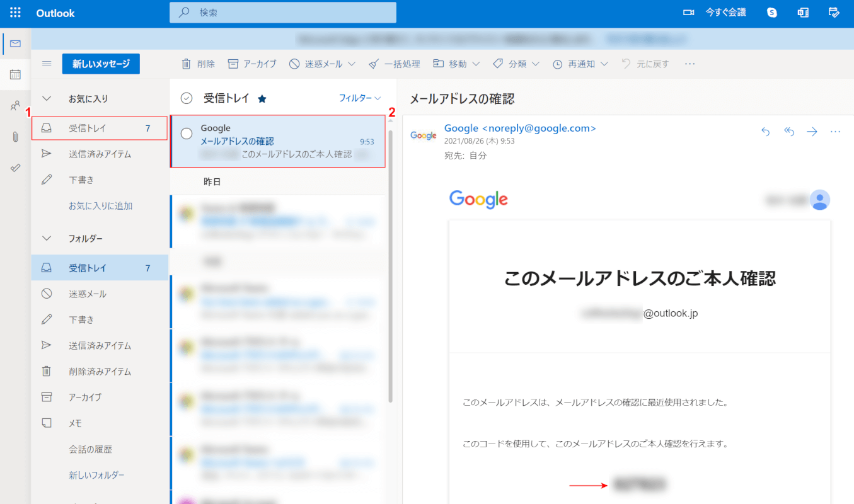The height and width of the screenshot is (504, 854).
Task: Select all messages circle checkbox
Action: coord(186,98)
